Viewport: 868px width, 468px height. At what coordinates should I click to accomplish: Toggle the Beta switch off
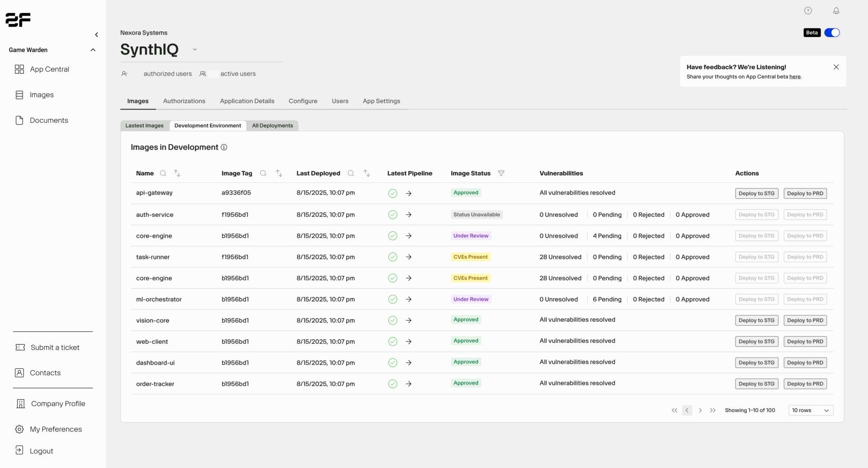tap(832, 33)
